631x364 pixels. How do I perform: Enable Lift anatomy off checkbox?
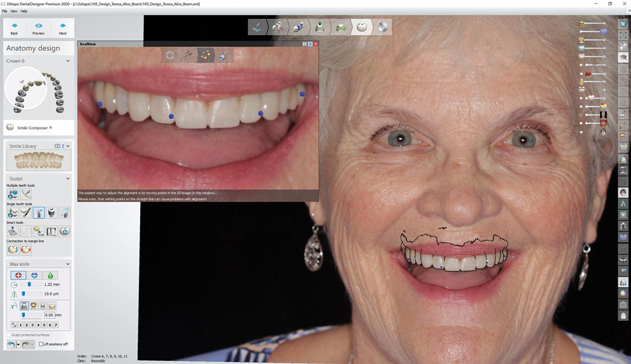[41, 344]
